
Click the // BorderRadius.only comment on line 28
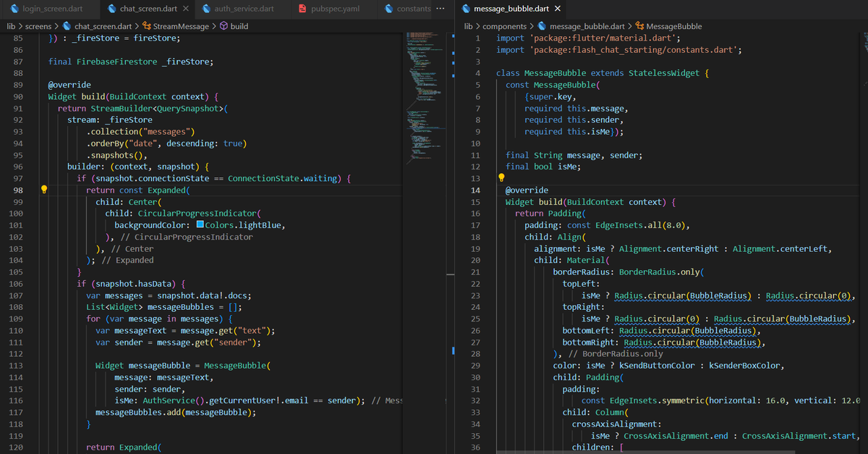(615, 353)
